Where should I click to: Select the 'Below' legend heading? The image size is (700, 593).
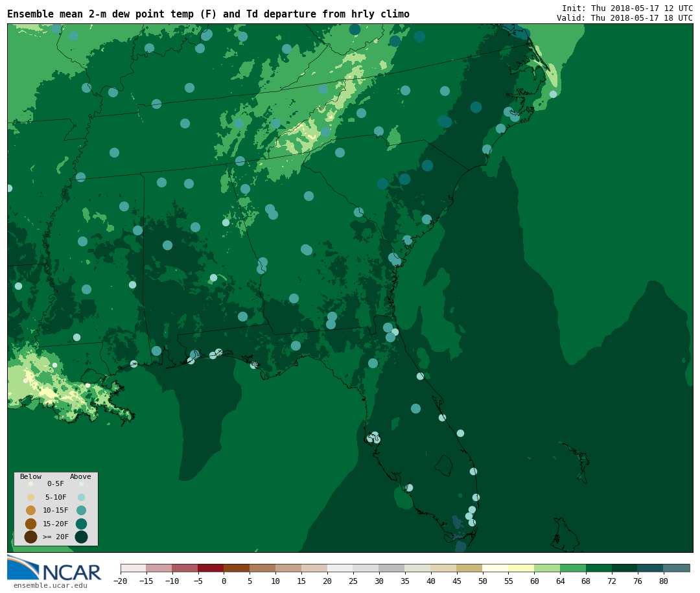(30, 476)
